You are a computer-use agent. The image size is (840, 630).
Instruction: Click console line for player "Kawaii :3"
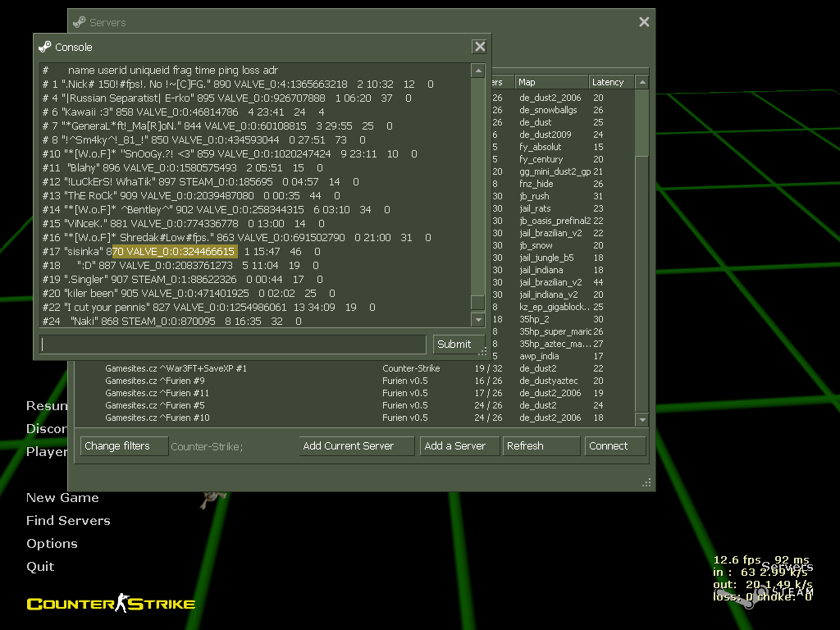[183, 112]
